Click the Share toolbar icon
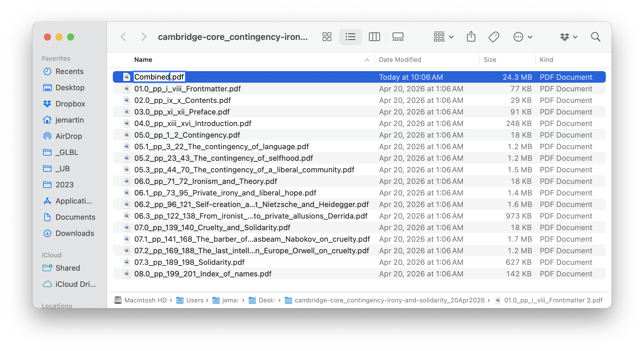Viewport: 644px width, 351px height. [x=471, y=37]
